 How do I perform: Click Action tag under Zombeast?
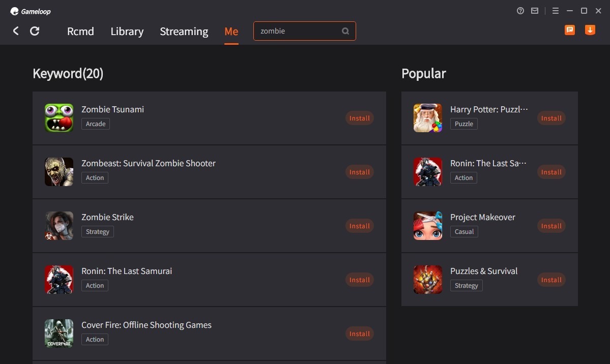point(95,178)
